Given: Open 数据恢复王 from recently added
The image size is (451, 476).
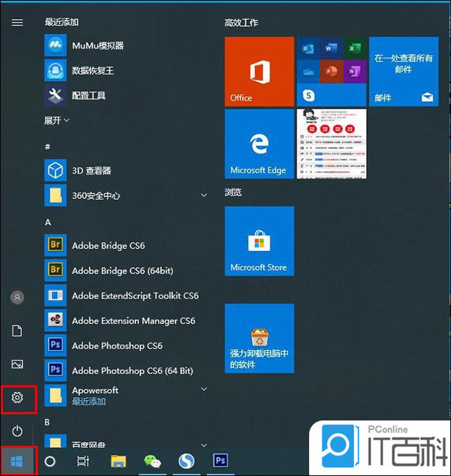Looking at the screenshot, I should [x=92, y=71].
